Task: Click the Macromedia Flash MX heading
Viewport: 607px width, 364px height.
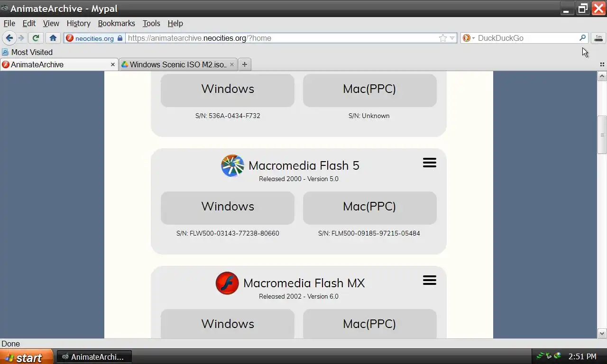Action: pos(304,283)
